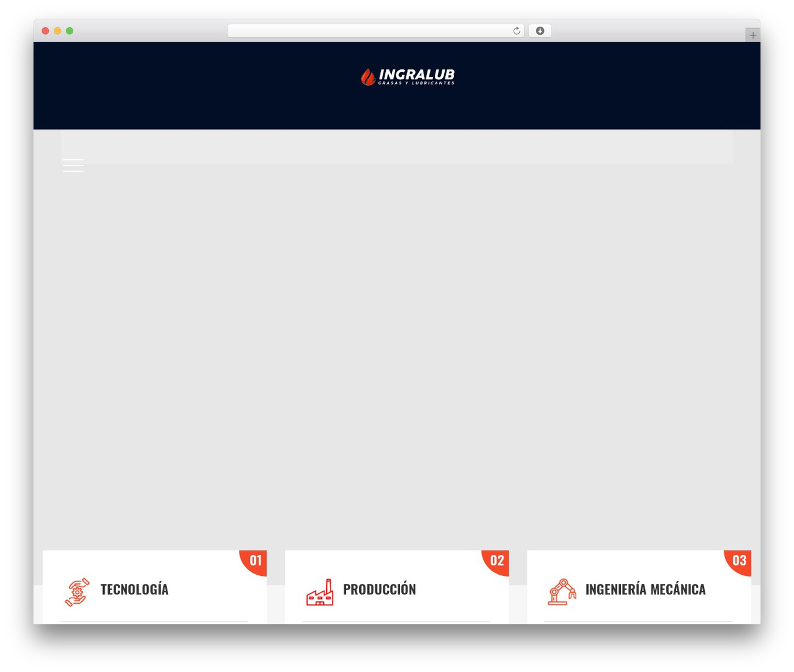This screenshot has width=794, height=672.
Task: Click the Producción factory icon
Action: (x=320, y=592)
